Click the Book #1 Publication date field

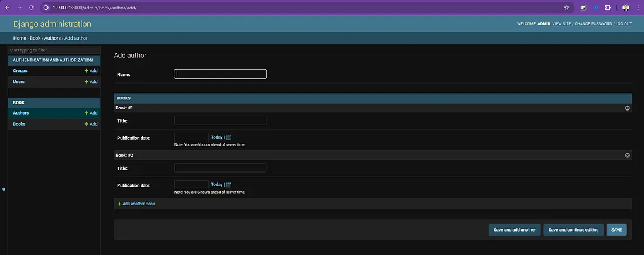(x=192, y=137)
